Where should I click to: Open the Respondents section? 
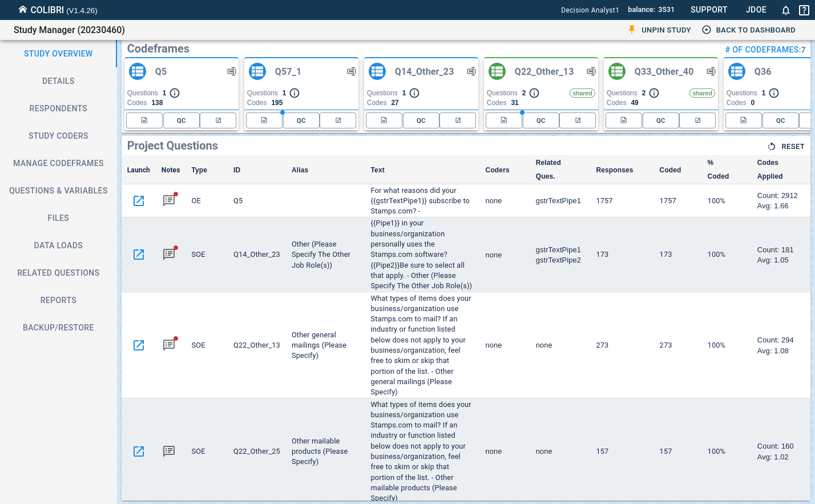point(58,108)
